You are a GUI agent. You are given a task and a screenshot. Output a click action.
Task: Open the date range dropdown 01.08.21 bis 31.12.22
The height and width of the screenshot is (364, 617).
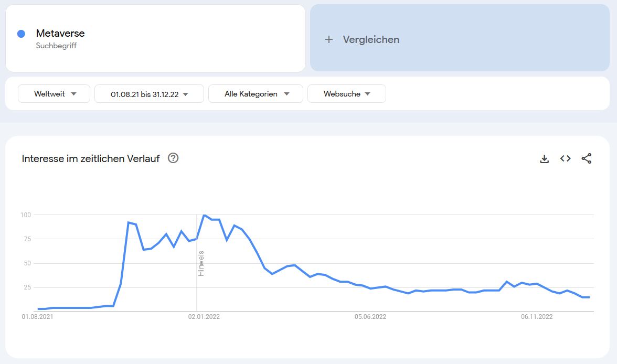(148, 93)
